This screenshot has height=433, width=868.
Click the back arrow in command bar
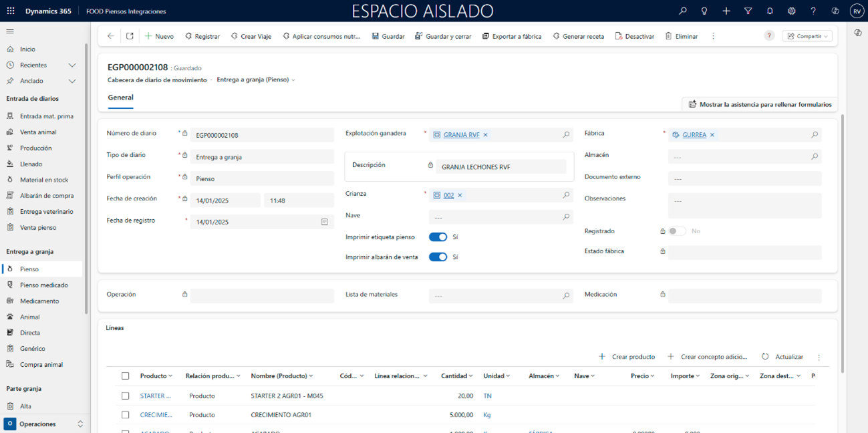coord(111,36)
